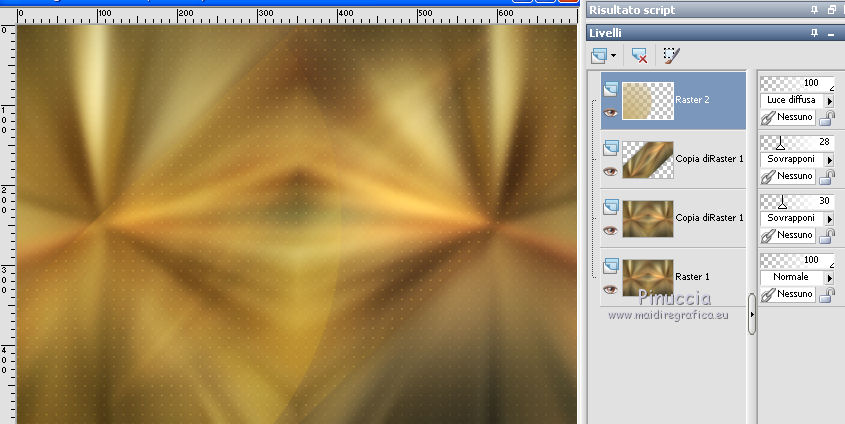Viewport: 845px width, 424px height.
Task: Minimize the Livelli panel using the dash icon
Action: click(832, 34)
